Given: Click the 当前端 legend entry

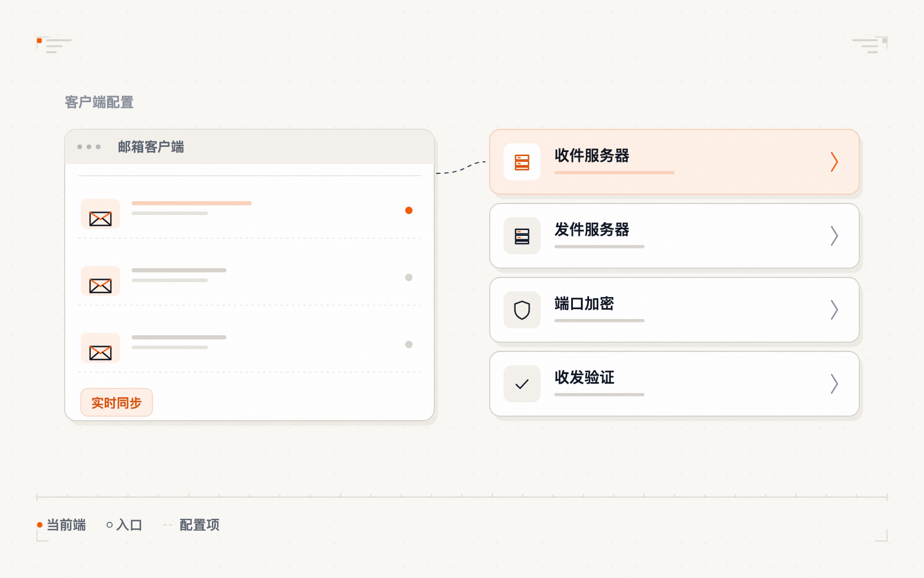Looking at the screenshot, I should (61, 525).
